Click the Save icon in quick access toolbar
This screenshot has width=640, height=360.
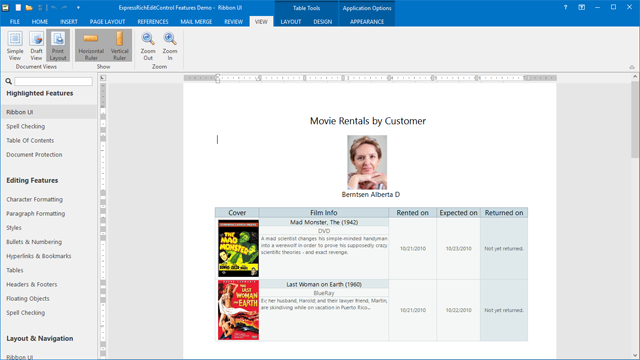pos(40,7)
